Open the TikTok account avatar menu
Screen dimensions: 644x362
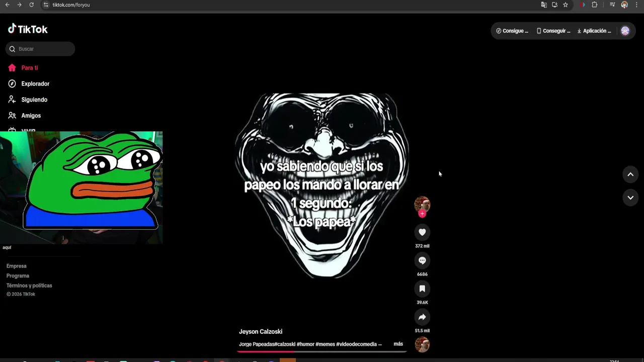coord(625,31)
